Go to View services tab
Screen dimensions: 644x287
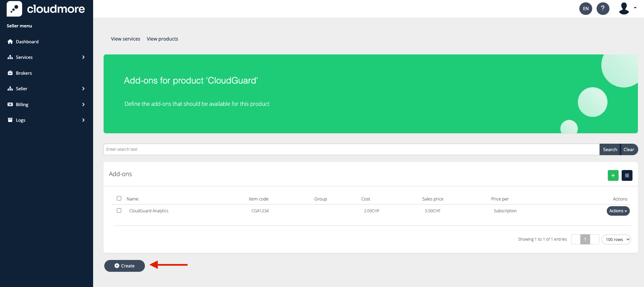[125, 39]
